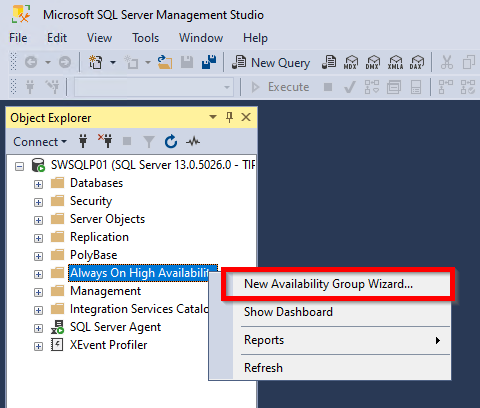Click the Add New Item icon

pyautogui.click(x=131, y=62)
